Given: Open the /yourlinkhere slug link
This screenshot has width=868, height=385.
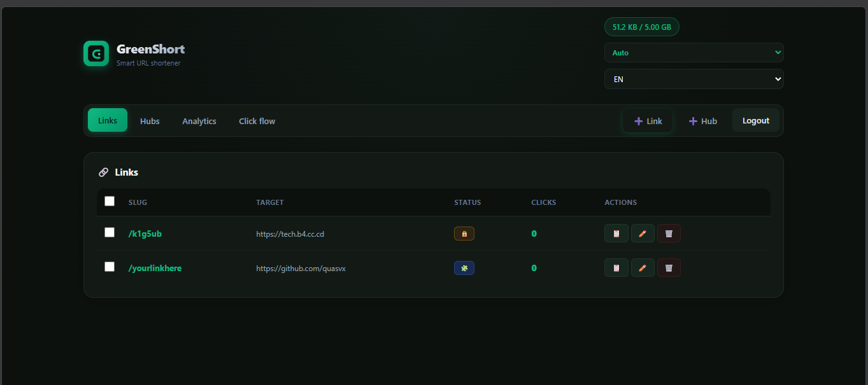Looking at the screenshot, I should coord(155,268).
